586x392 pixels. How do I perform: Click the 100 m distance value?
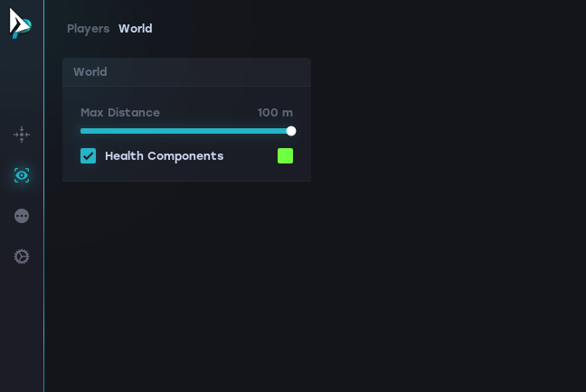point(275,113)
